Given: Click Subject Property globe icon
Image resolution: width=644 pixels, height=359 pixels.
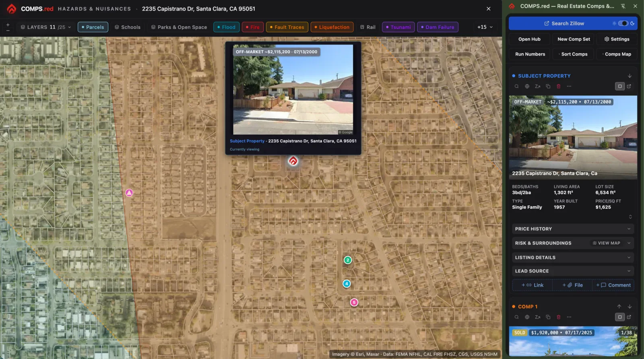Looking at the screenshot, I should tap(527, 86).
